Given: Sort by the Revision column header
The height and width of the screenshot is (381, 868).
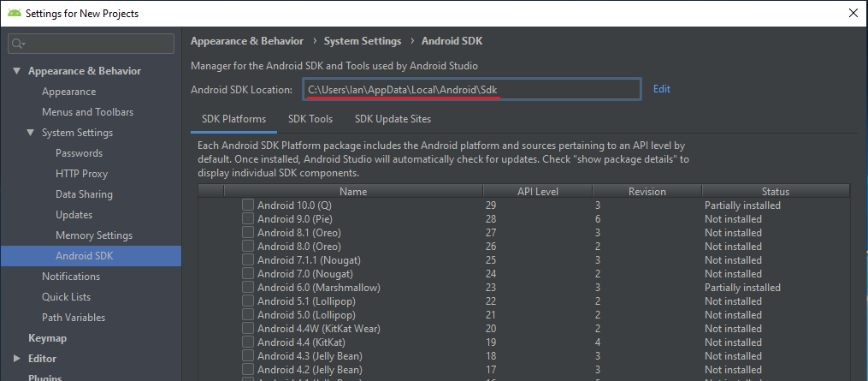Looking at the screenshot, I should coord(647,191).
